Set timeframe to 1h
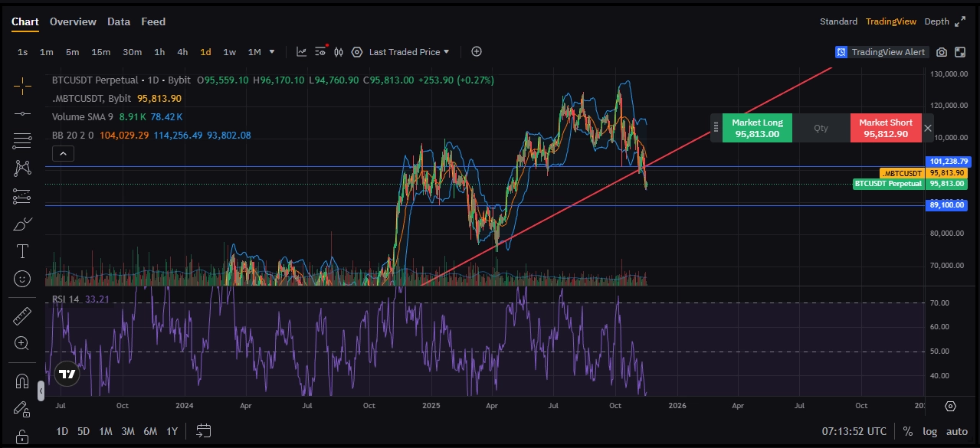The image size is (980, 448). tap(159, 52)
